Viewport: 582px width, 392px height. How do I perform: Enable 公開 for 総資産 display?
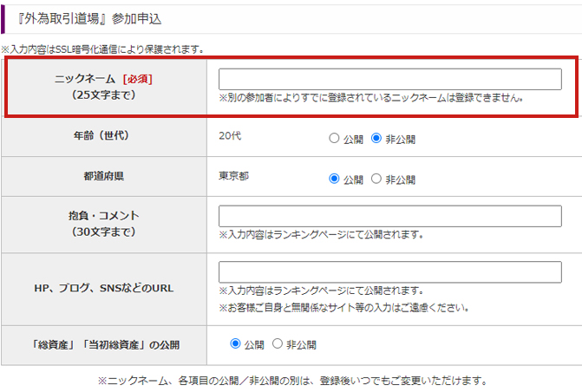click(235, 344)
